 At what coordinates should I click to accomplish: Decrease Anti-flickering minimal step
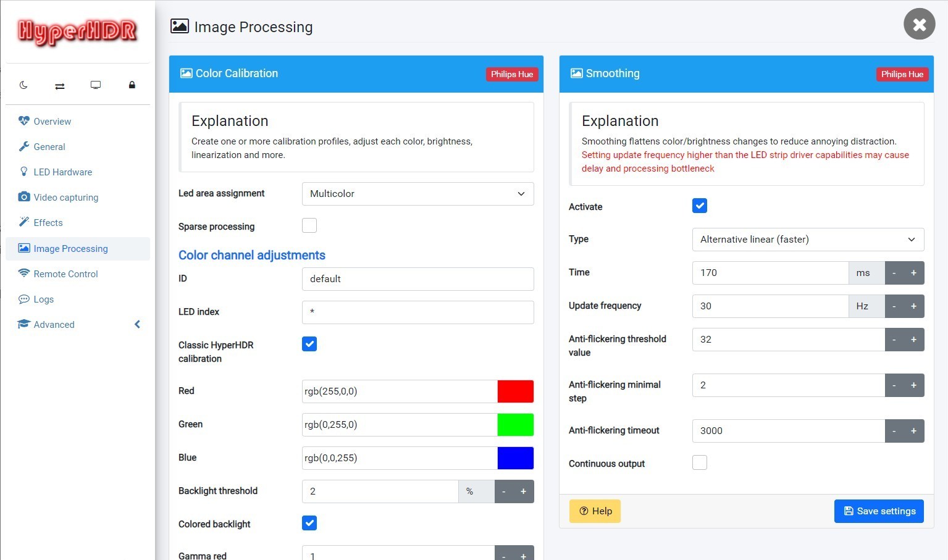pos(894,385)
